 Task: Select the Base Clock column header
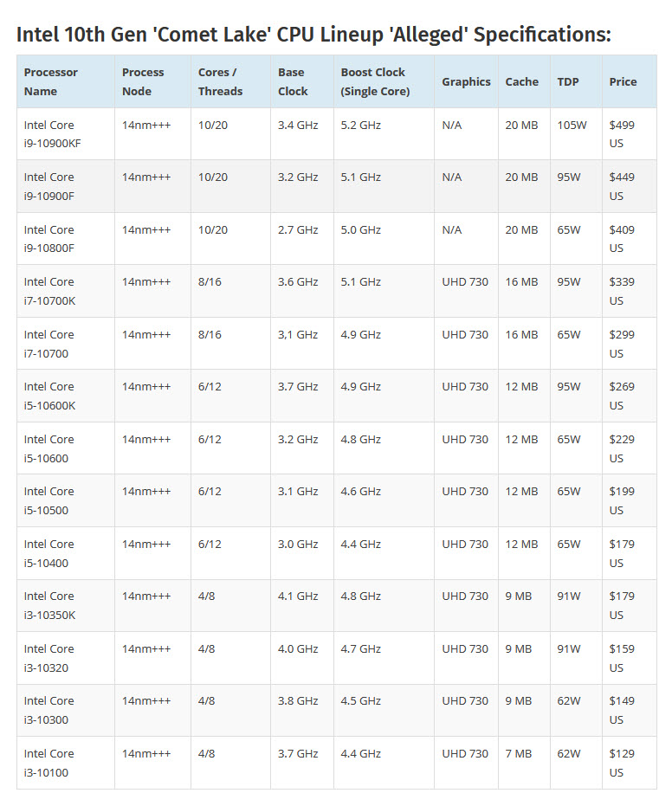(293, 81)
